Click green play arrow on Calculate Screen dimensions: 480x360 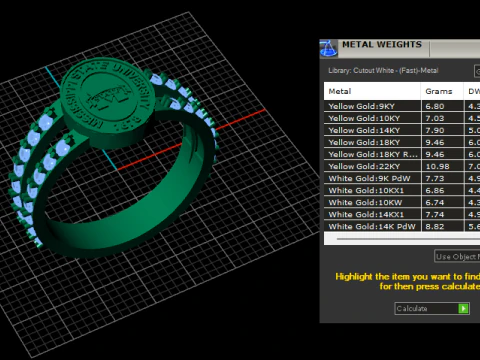(463, 309)
